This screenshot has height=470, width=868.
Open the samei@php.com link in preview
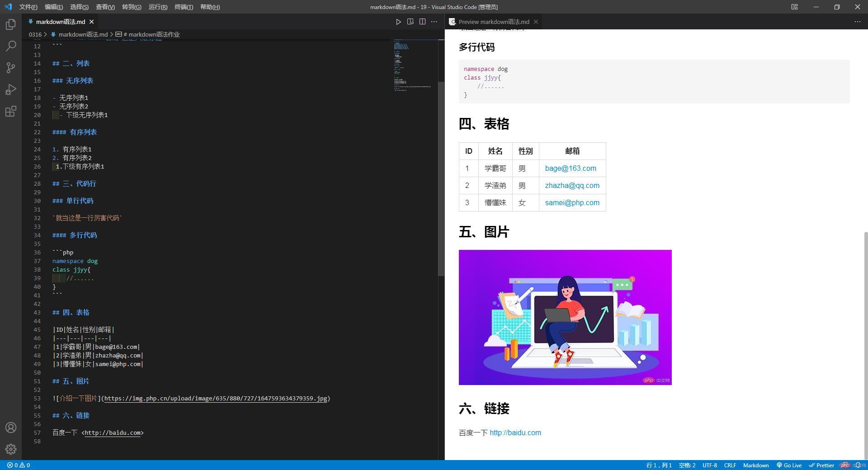click(572, 202)
